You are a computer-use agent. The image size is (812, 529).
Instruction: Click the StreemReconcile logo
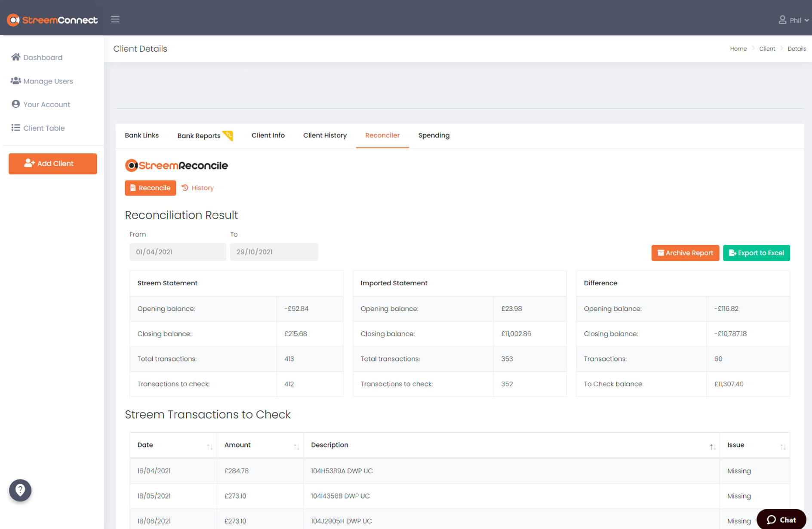point(176,165)
